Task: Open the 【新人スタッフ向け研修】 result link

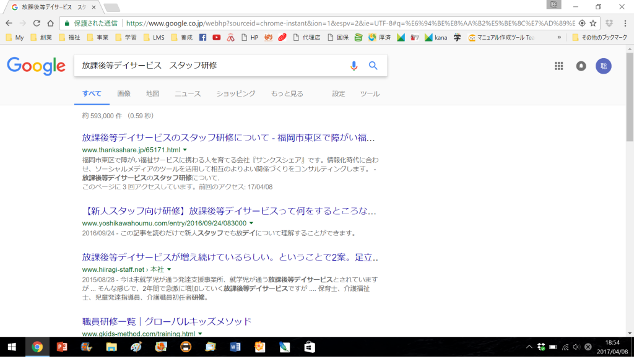Action: coord(229,211)
